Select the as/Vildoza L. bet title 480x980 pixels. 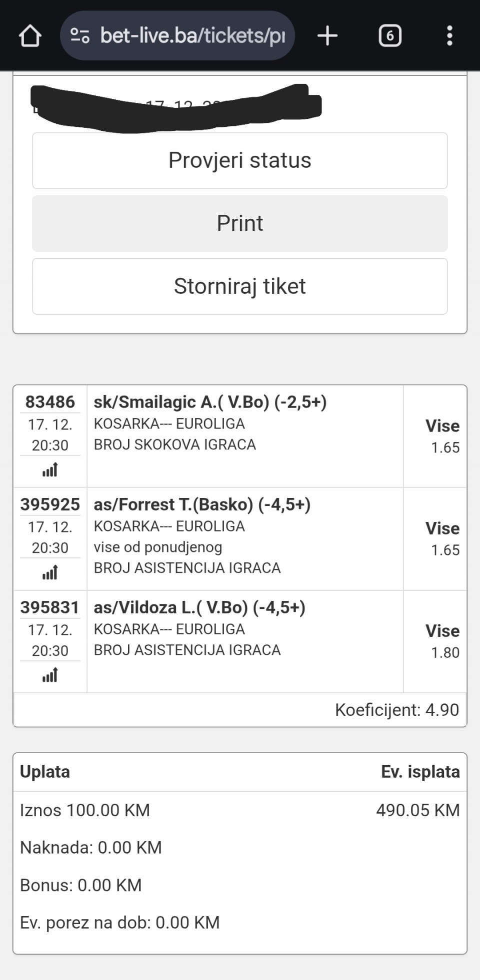[199, 607]
